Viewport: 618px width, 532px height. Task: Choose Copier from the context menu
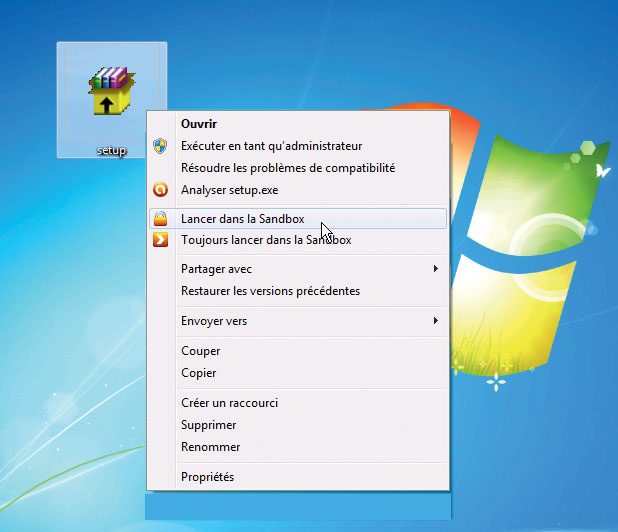pyautogui.click(x=199, y=373)
